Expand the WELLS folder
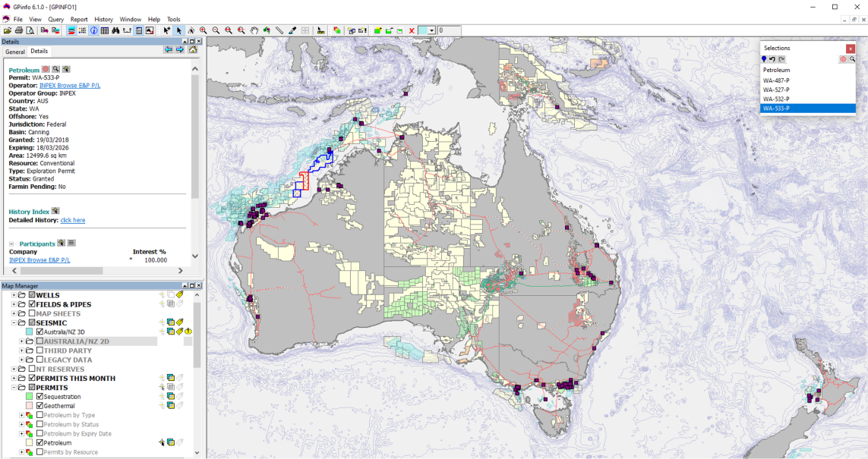Viewport: 868px width, 459px height. 14,295
